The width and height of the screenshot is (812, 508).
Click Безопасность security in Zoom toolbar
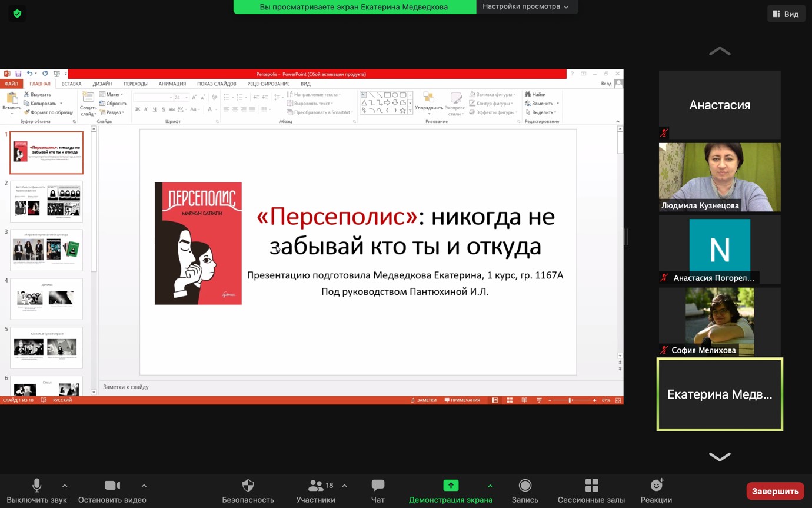pos(248,491)
